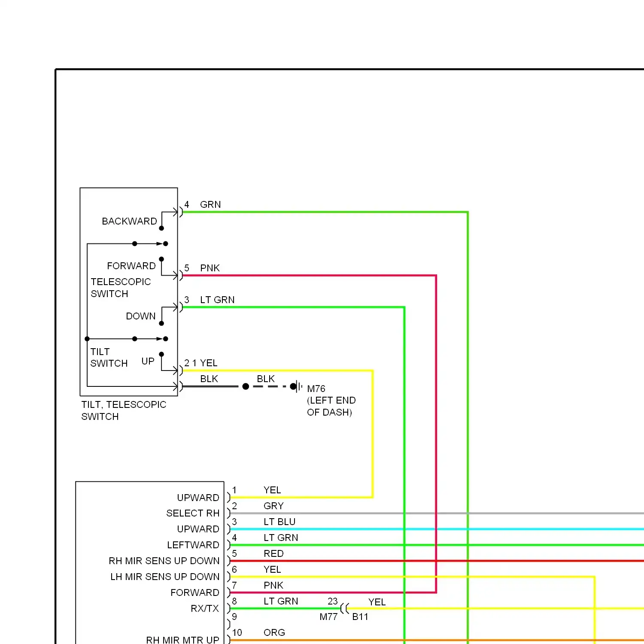Click the PNK wire label at switch pin 5
644x644 pixels.
click(x=210, y=268)
